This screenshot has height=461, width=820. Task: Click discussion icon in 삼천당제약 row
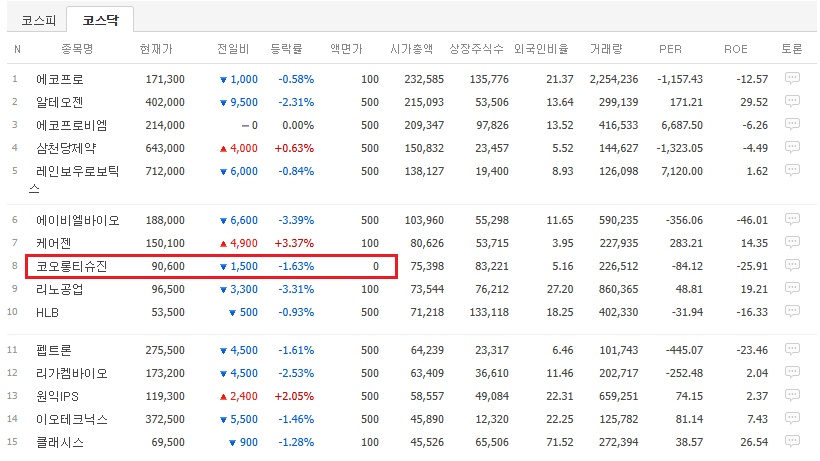(792, 148)
